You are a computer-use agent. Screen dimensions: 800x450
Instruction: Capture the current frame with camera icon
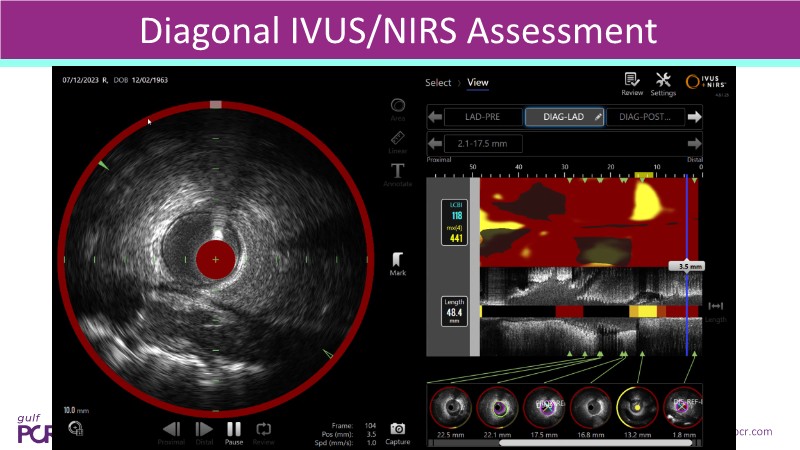(x=397, y=430)
